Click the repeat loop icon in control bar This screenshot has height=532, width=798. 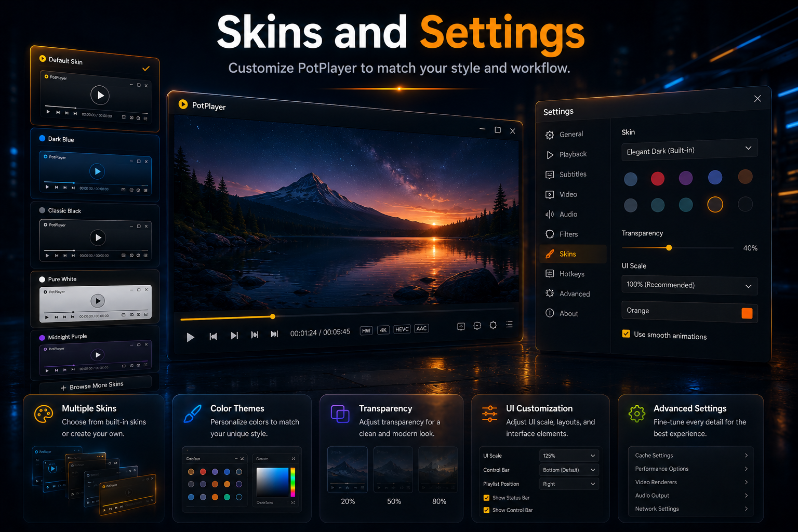click(x=461, y=326)
